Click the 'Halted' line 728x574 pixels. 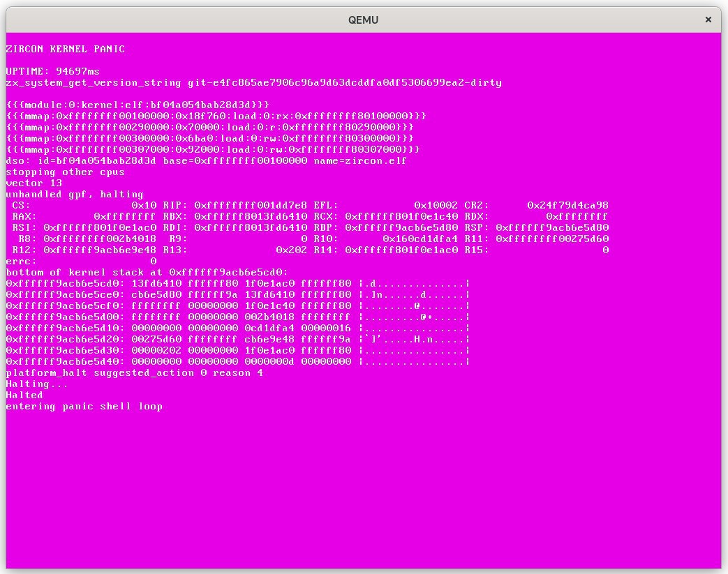24,395
